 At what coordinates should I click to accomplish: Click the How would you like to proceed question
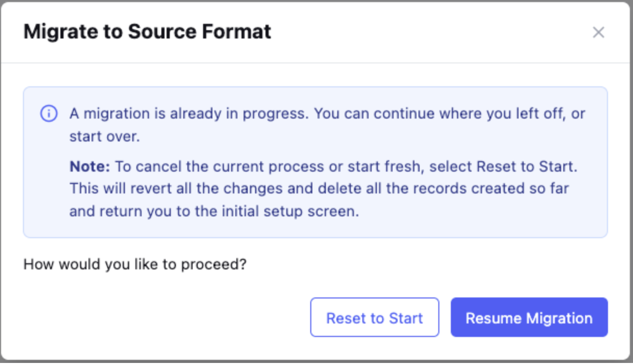click(x=135, y=265)
